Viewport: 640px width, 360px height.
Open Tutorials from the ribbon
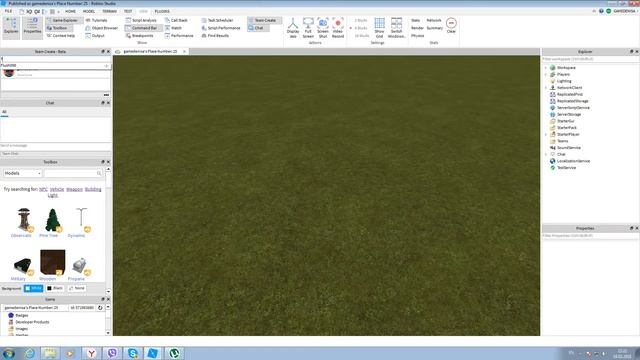[x=97, y=20]
